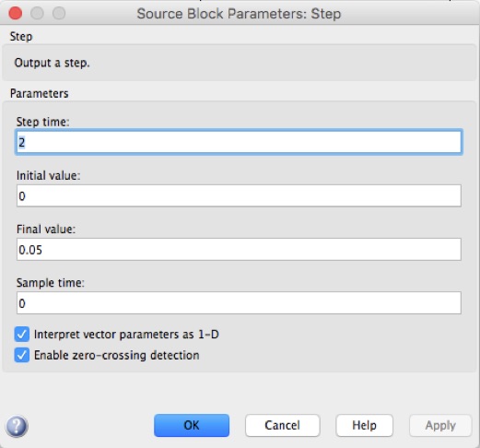
Task: Click the Interpret vector parameters label text
Action: (x=126, y=335)
